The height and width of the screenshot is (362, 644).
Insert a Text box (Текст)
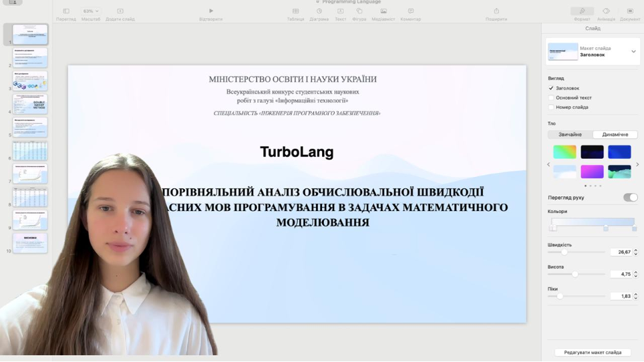pyautogui.click(x=340, y=11)
